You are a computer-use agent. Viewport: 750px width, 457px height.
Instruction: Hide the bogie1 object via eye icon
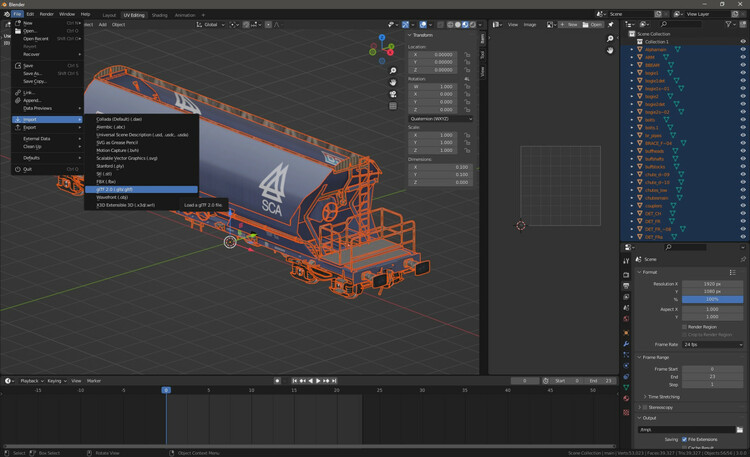tap(743, 73)
